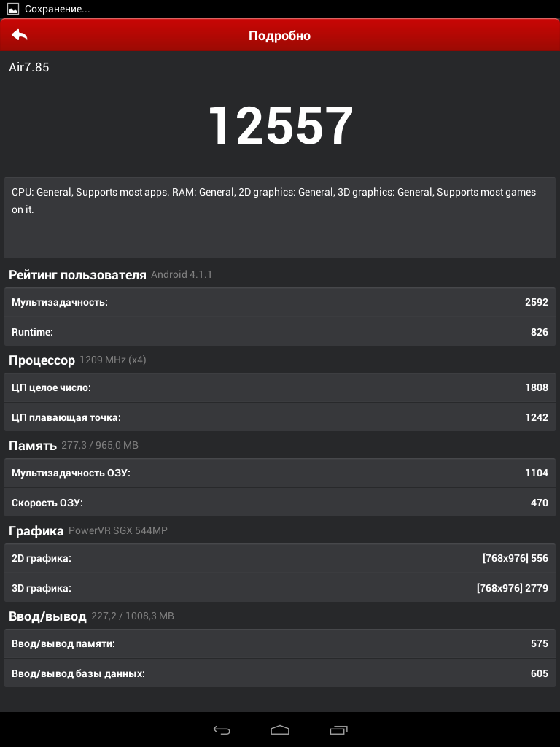The height and width of the screenshot is (747, 560).
Task: Tap the Графика PowerVR SGX section header
Action: [x=88, y=531]
